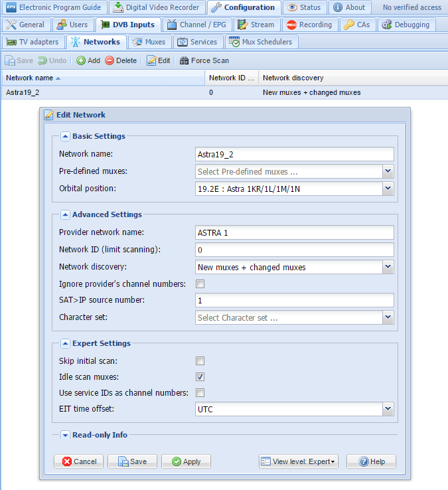Open the View level: Expert menu
Viewport: 448px width, 490px height.
(299, 461)
